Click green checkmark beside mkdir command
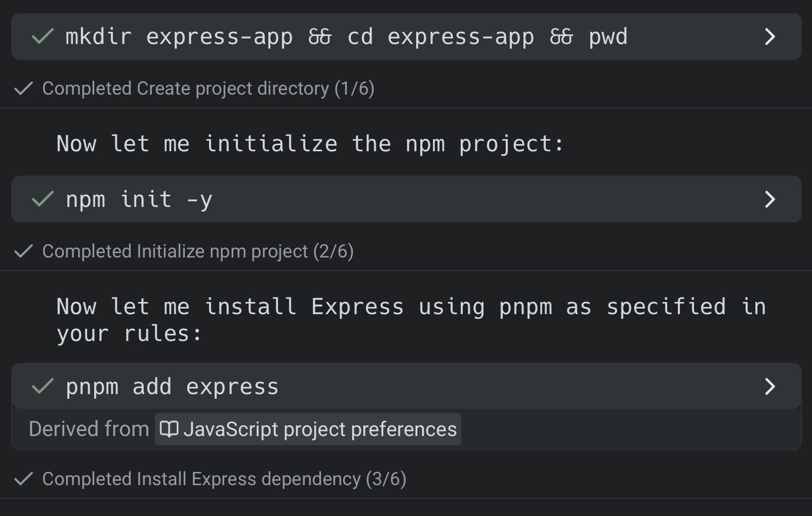 (43, 36)
